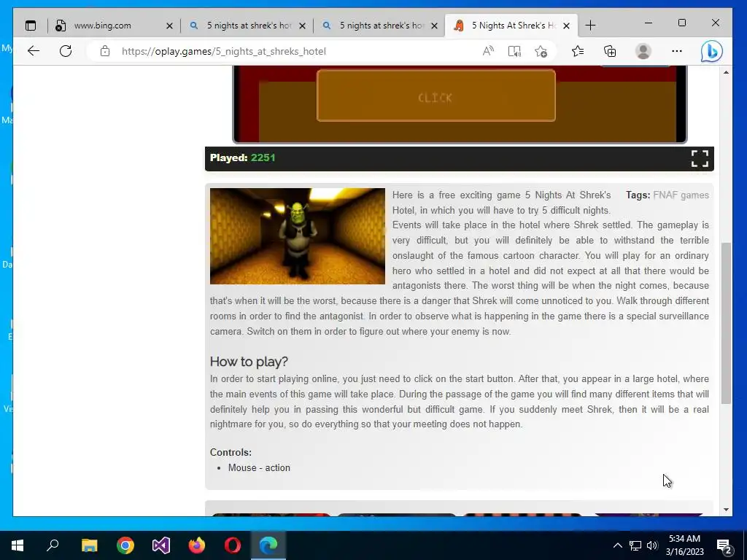
Task: Open Collections panel
Action: (610, 51)
